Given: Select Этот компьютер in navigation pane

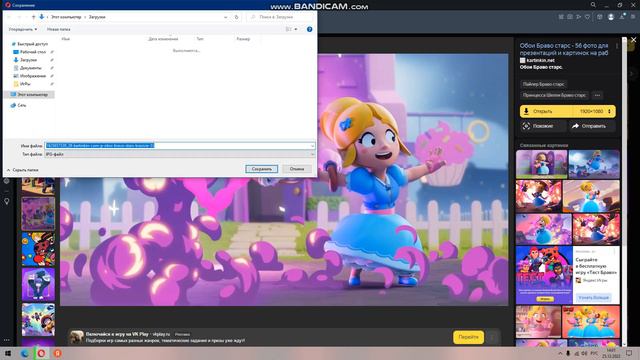Looking at the screenshot, I should click(x=29, y=94).
